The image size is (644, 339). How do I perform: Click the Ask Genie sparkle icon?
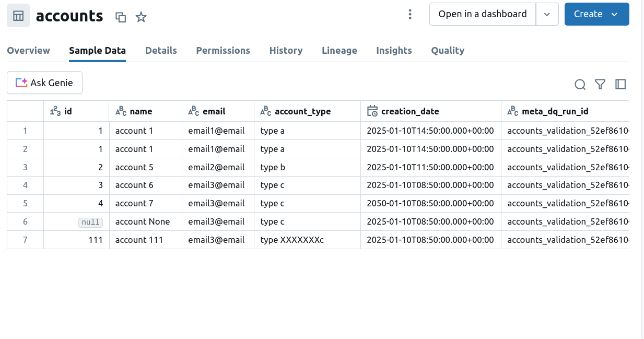click(x=21, y=83)
